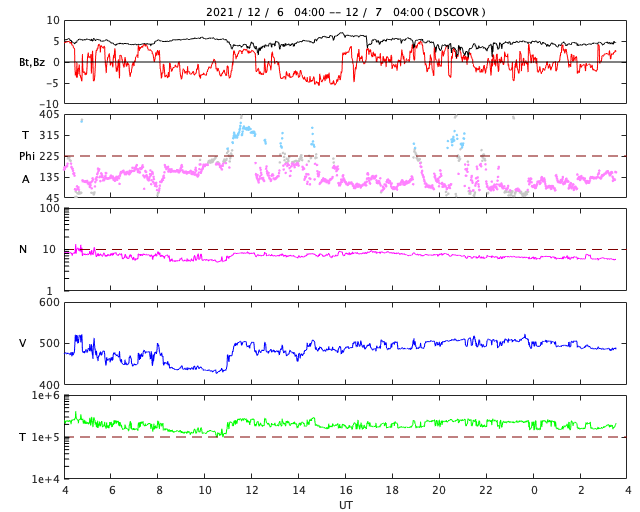The width and height of the screenshot is (640, 512).
Task: Click the 'UT' x-axis label
Action: (345, 505)
